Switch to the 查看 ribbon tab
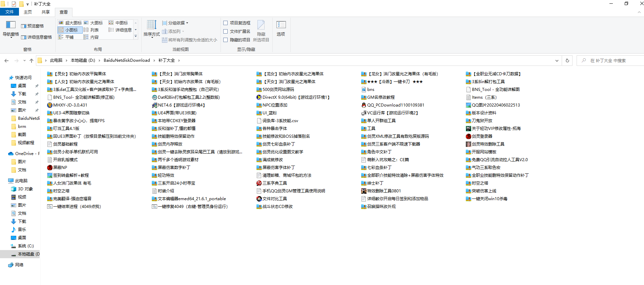 (x=64, y=12)
